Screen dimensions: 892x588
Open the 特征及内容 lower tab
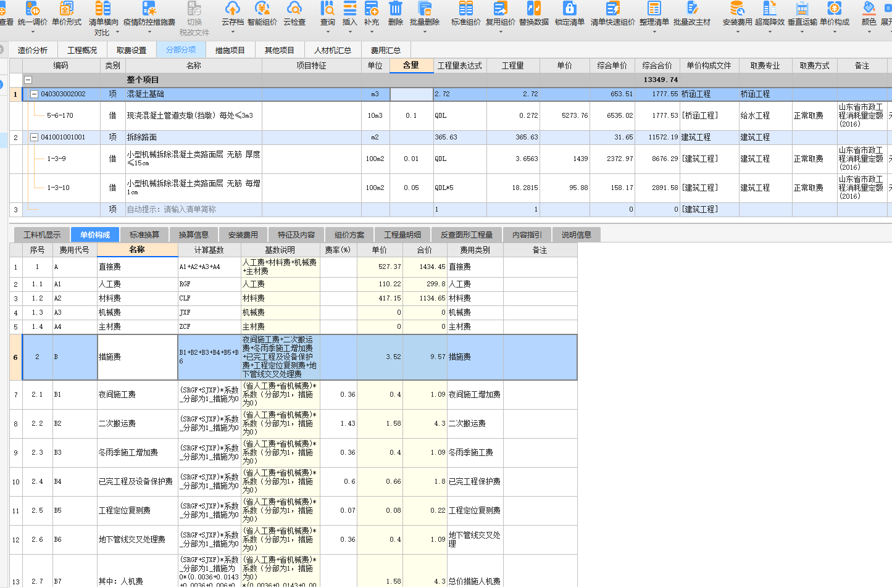pyautogui.click(x=296, y=235)
